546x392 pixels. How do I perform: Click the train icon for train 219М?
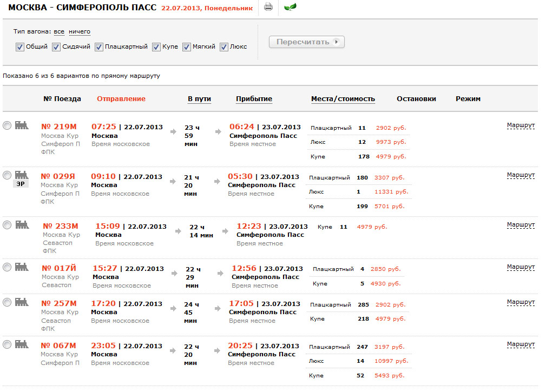point(22,125)
